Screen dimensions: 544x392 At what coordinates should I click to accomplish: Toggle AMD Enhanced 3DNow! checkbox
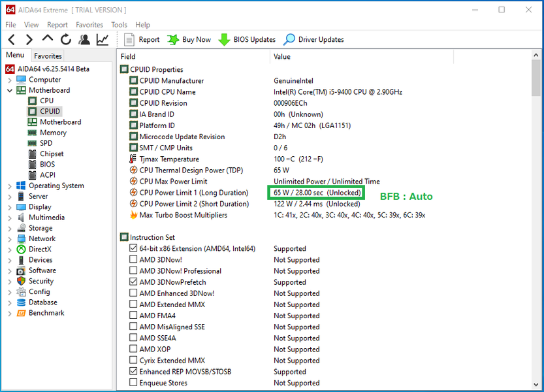(x=133, y=293)
